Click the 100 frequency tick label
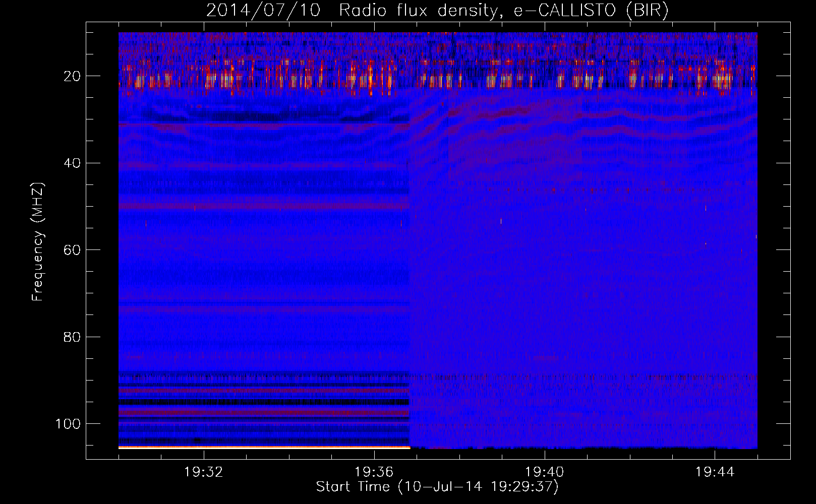 (x=68, y=424)
